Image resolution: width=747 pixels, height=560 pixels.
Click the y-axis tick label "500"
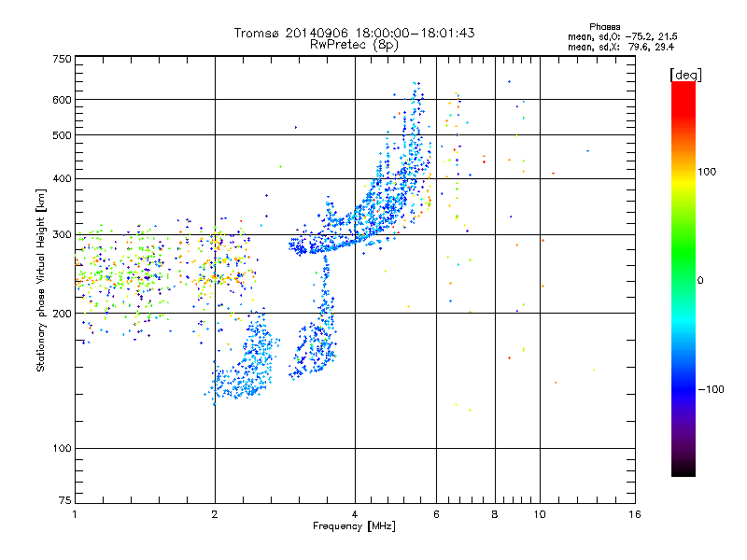62,135
